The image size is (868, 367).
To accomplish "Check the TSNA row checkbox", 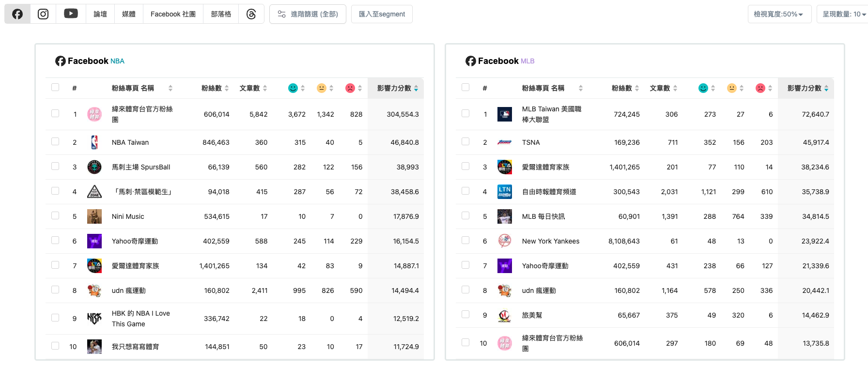I will coord(465,141).
